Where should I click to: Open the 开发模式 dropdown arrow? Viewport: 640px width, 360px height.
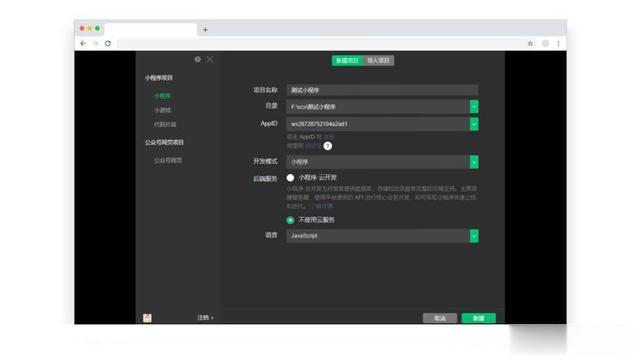(x=474, y=162)
